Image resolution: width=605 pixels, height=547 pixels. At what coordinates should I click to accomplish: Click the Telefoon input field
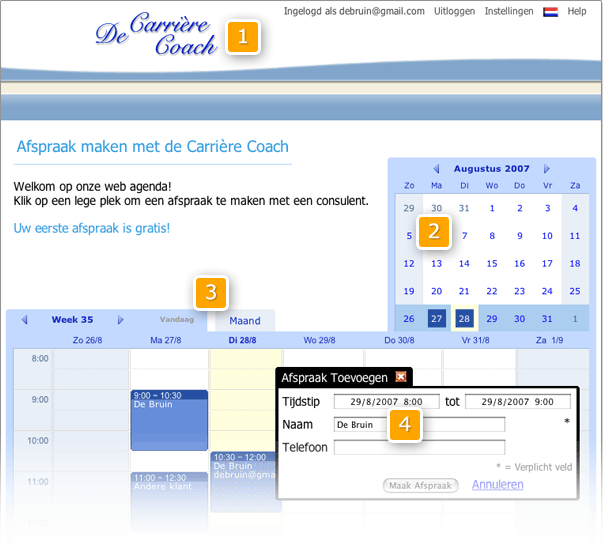(419, 447)
